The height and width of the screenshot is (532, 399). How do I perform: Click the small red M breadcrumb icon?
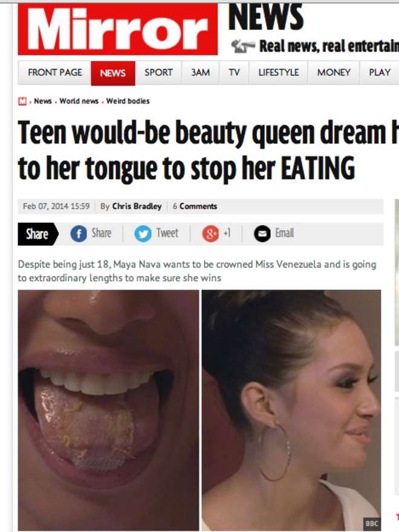pyautogui.click(x=22, y=101)
